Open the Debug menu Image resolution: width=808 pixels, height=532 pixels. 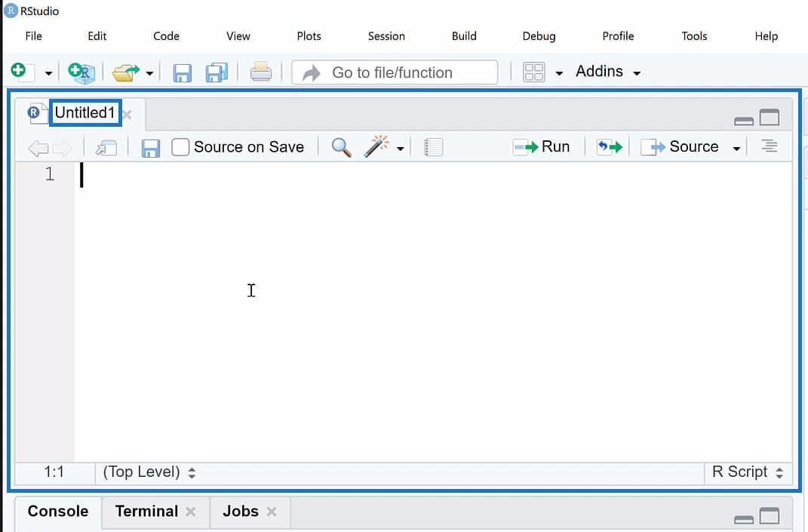point(539,36)
